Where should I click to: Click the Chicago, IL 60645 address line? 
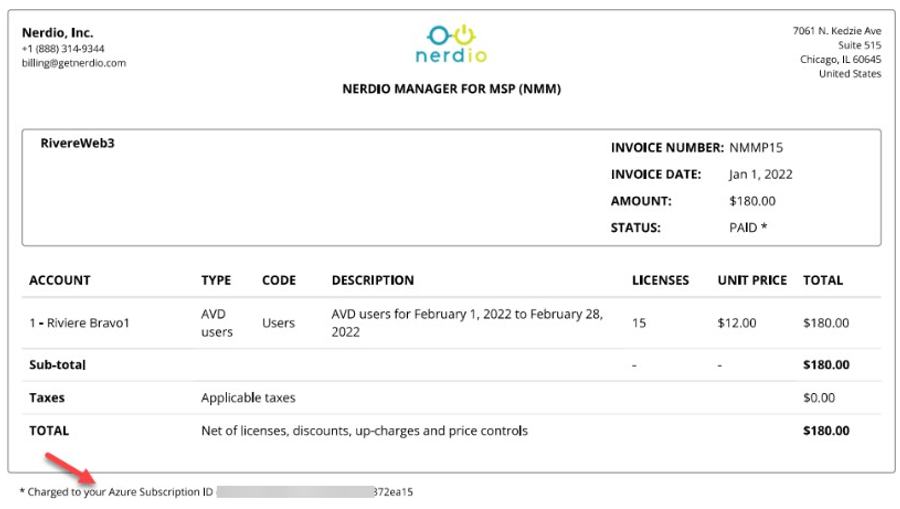(840, 60)
